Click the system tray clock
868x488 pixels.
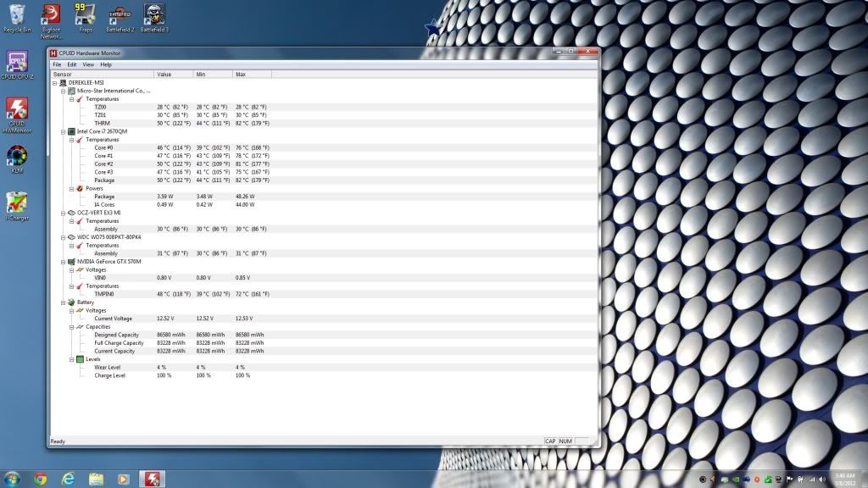[x=845, y=480]
